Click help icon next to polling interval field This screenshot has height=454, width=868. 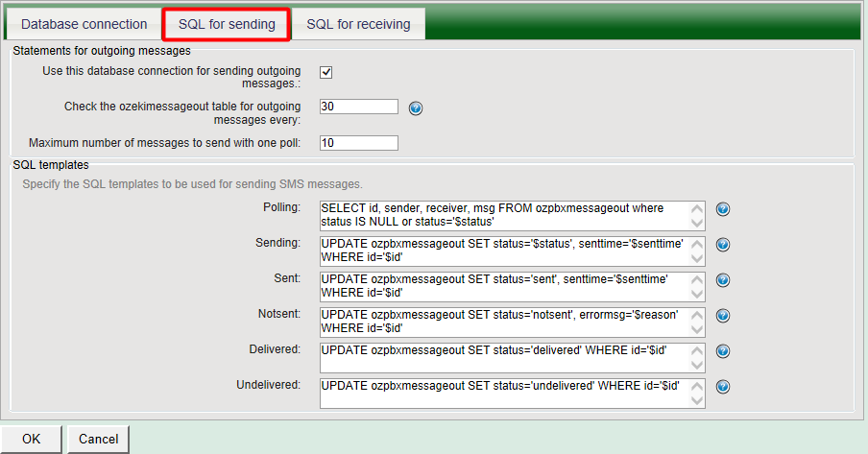[416, 108]
